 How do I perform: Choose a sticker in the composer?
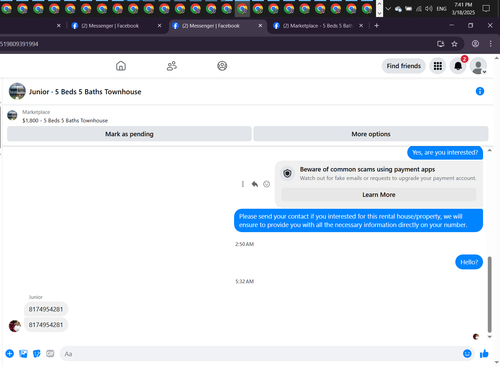coord(37,354)
